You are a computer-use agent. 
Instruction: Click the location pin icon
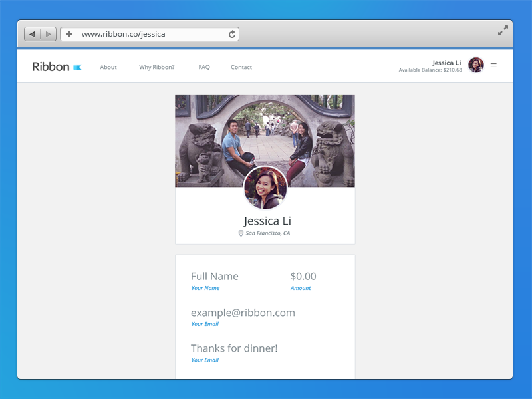click(x=241, y=233)
